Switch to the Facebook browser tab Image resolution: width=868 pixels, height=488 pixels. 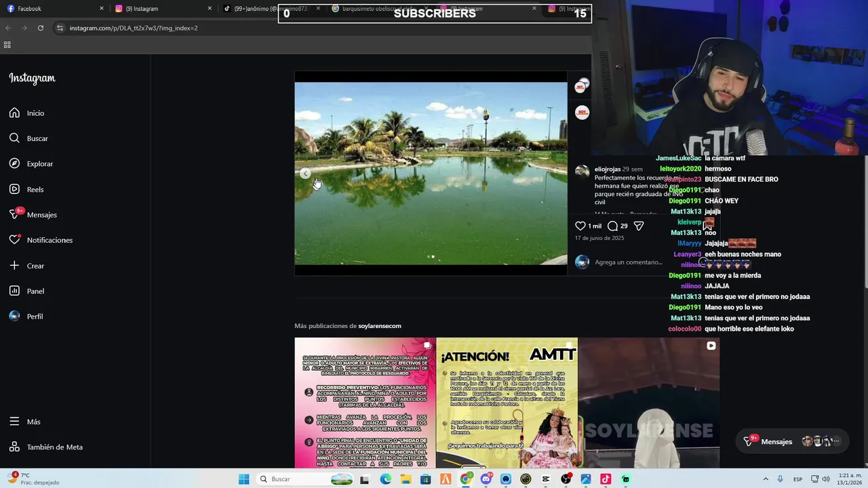point(54,9)
